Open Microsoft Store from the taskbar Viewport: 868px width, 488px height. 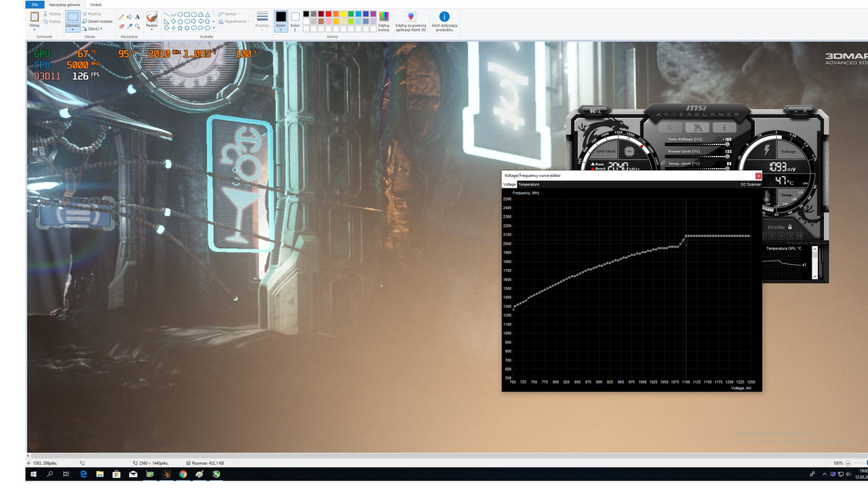117,474
